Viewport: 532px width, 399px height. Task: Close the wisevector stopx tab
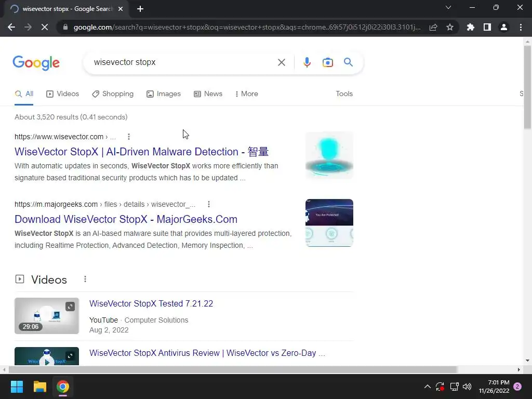point(121,9)
